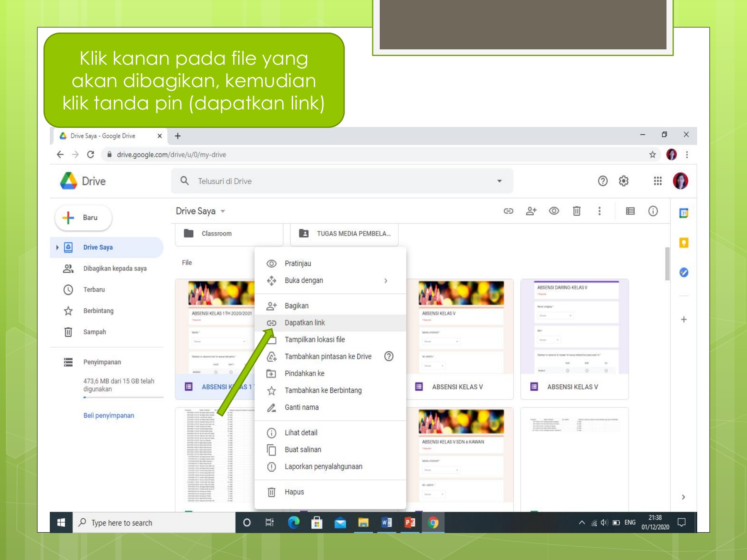Image resolution: width=747 pixels, height=560 pixels.
Task: Open Google Tasks from the side panel
Action: [x=684, y=273]
